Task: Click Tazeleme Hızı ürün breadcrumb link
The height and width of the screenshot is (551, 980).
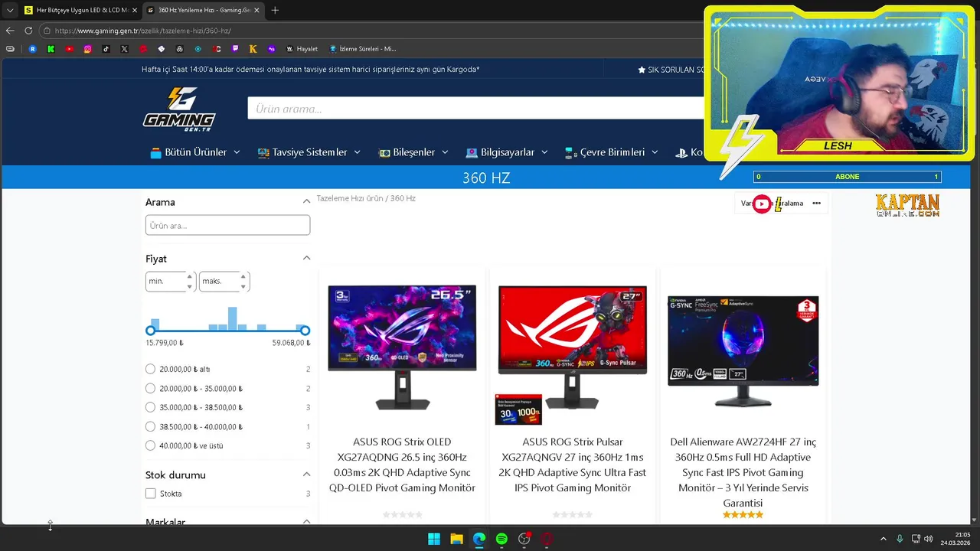Action: pos(350,198)
